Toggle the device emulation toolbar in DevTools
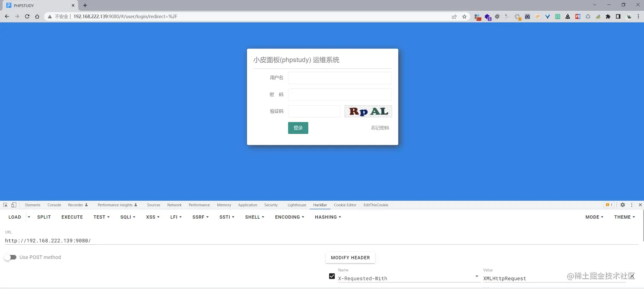 tap(13, 205)
